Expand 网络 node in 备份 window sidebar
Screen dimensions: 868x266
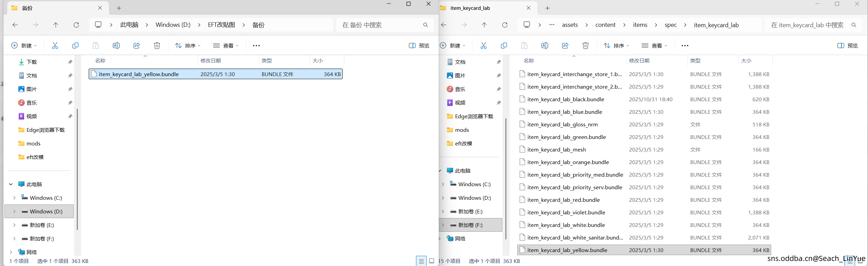(x=11, y=252)
